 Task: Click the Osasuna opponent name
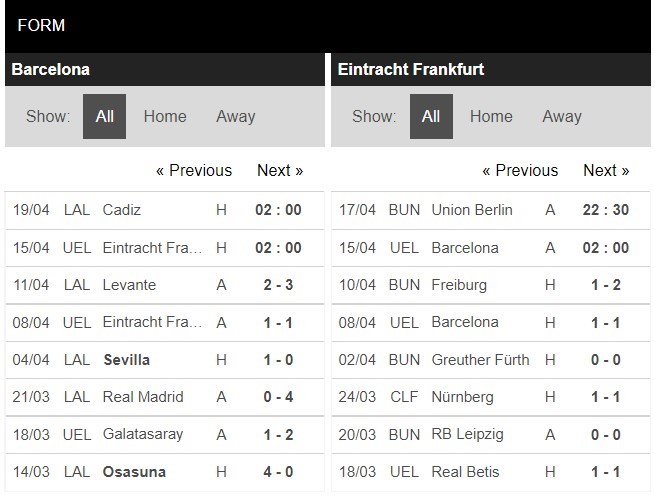pyautogui.click(x=134, y=472)
